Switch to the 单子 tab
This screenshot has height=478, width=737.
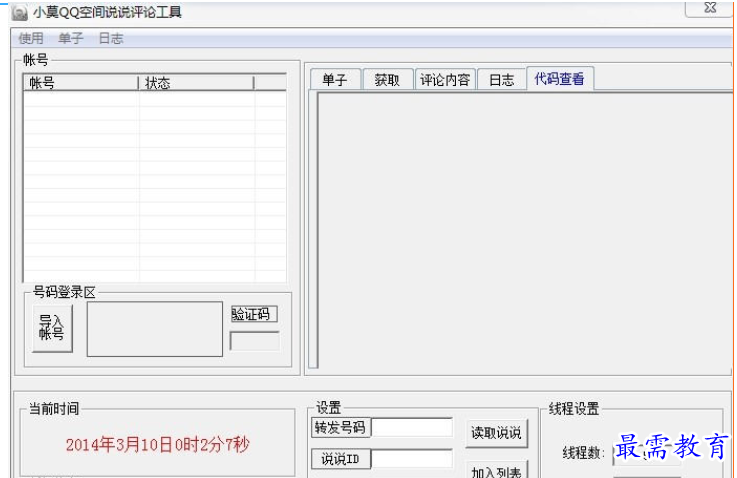pyautogui.click(x=335, y=79)
